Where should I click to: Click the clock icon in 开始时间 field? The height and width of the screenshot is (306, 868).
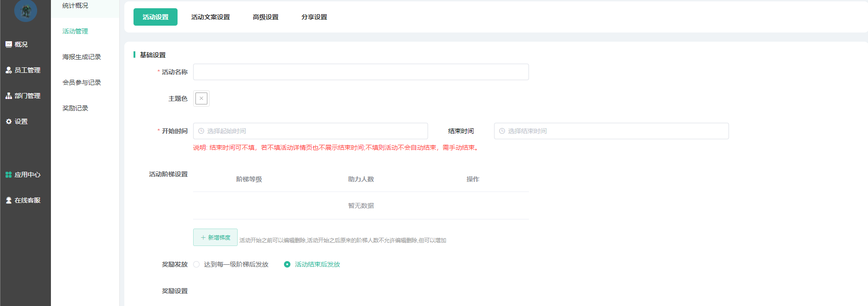[201, 131]
